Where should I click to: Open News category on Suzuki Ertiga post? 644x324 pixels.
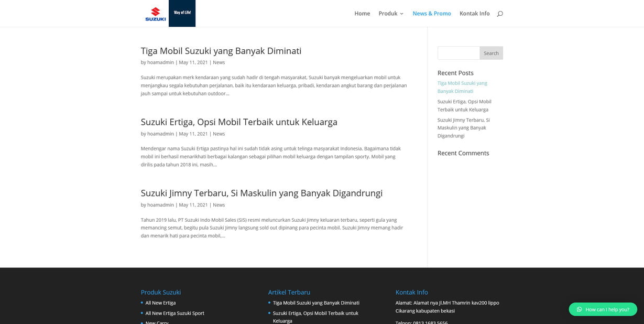click(x=219, y=134)
